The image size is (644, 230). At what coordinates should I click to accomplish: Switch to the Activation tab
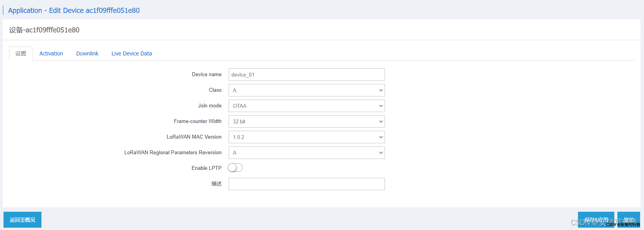[x=51, y=53]
